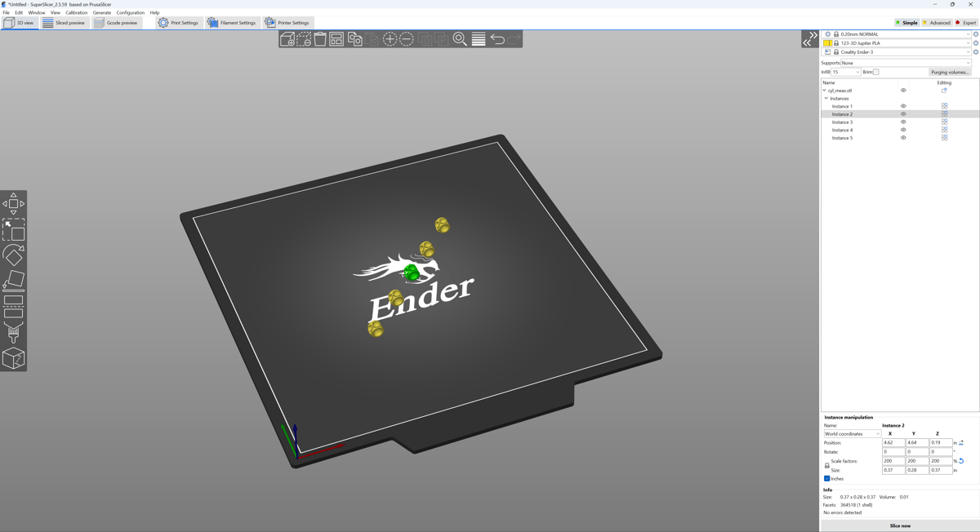Switch to Advanced mode
This screenshot has width=980, height=532.
point(937,23)
